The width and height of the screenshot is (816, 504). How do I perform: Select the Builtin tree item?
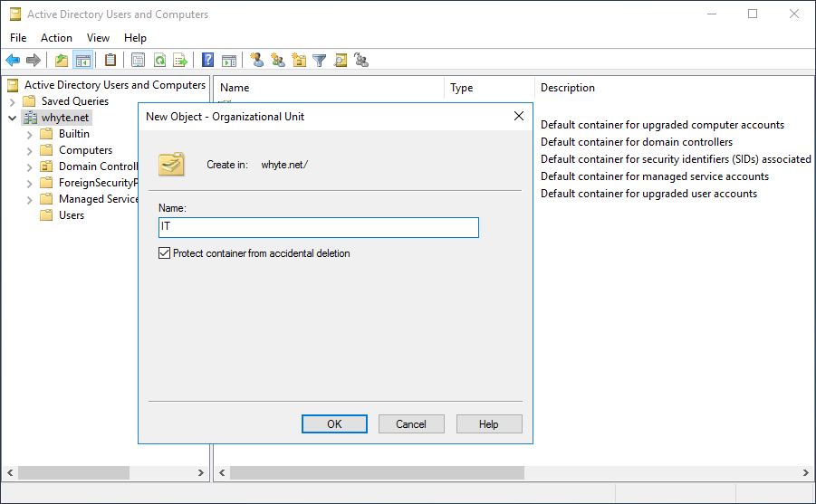pyautogui.click(x=74, y=134)
